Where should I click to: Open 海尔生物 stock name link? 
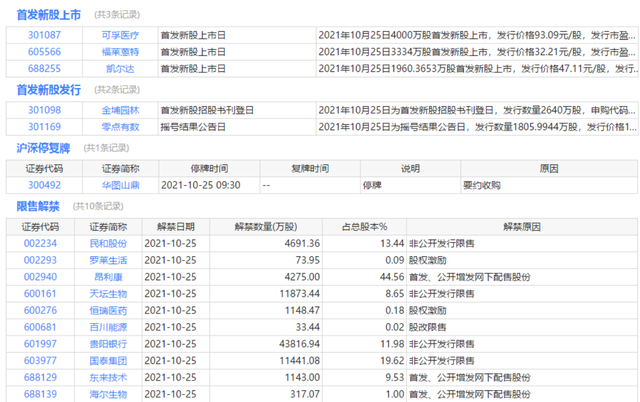pos(108,394)
